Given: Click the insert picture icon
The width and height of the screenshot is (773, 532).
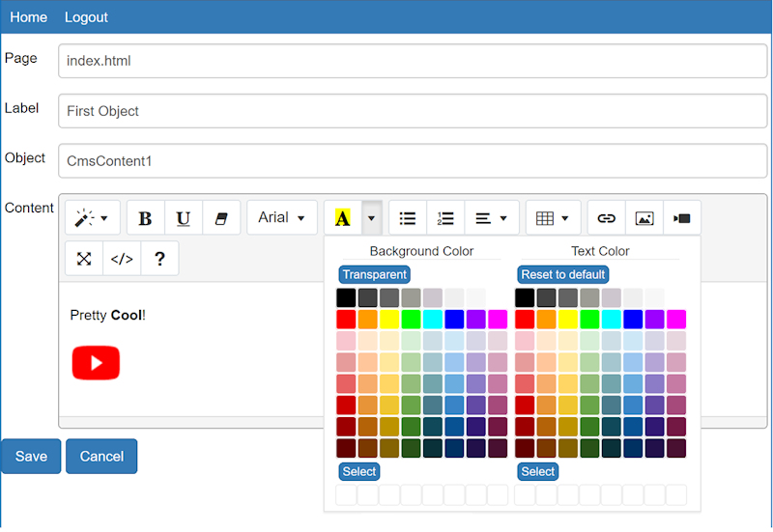Looking at the screenshot, I should tap(644, 218).
